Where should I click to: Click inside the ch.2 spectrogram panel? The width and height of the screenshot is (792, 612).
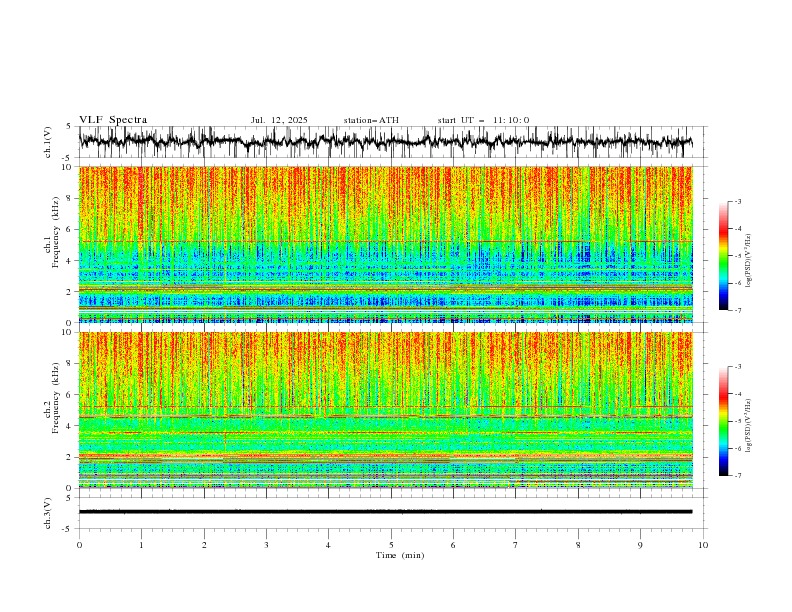point(386,410)
